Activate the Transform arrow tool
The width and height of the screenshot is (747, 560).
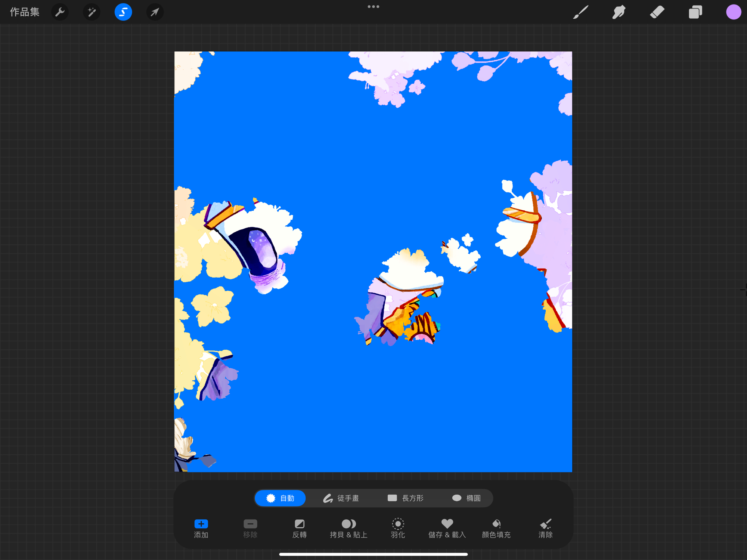[155, 12]
